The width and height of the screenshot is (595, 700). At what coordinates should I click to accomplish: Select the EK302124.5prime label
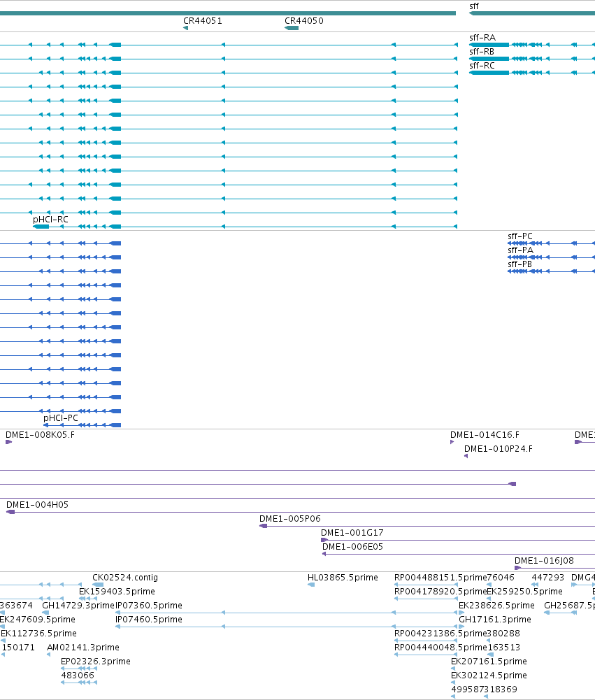489,676
